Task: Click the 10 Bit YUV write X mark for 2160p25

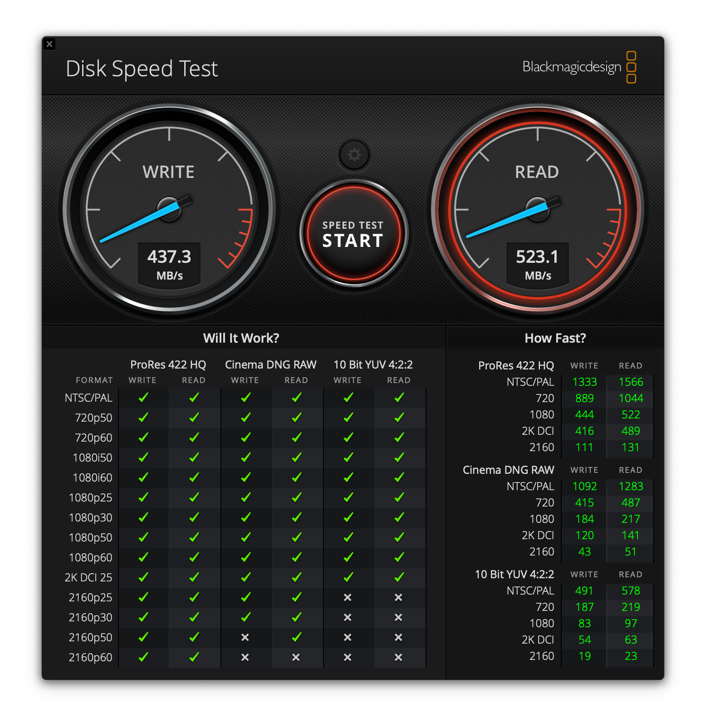Action: coord(348,598)
